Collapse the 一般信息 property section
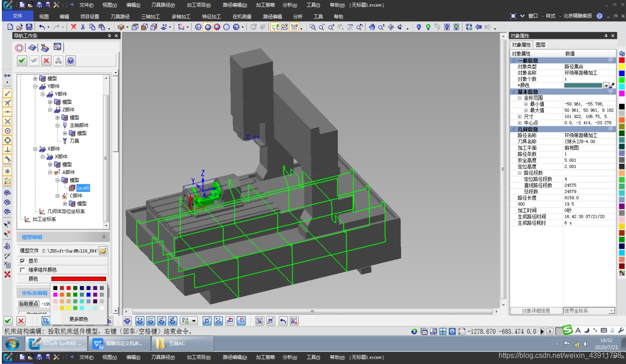Image resolution: width=626 pixels, height=364 pixels. [x=611, y=60]
